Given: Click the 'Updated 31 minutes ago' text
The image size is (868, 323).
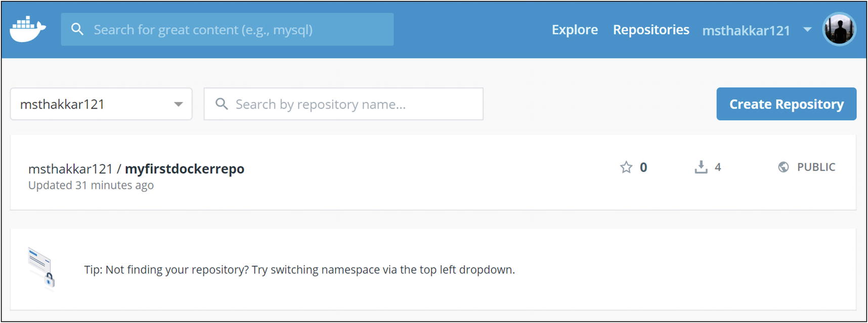Looking at the screenshot, I should 91,186.
